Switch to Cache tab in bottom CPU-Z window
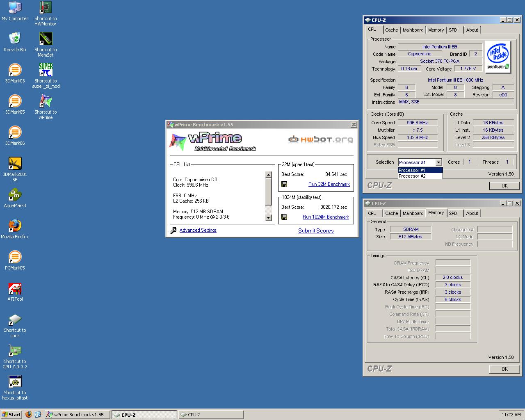This screenshot has width=525, height=420. coord(391,213)
